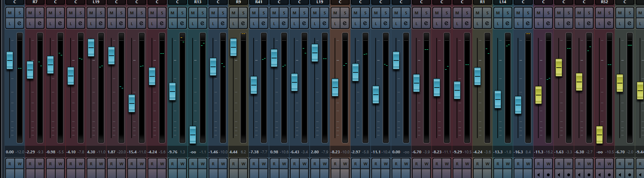Open channel settings 'e' on the -6.43 channel

click(304, 23)
